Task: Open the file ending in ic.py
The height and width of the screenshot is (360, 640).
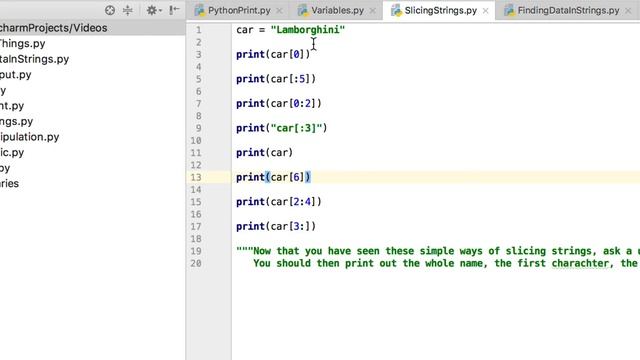Action: (12, 152)
